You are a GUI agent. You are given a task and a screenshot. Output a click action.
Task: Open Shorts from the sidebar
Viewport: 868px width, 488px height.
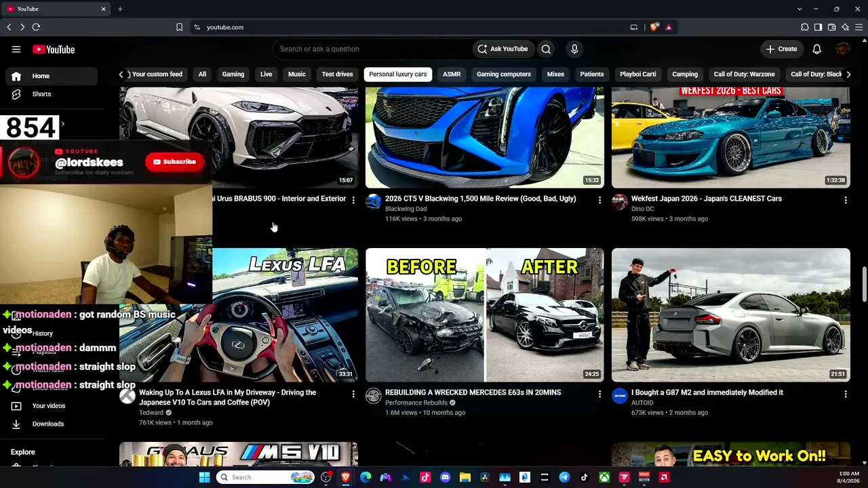[52, 94]
